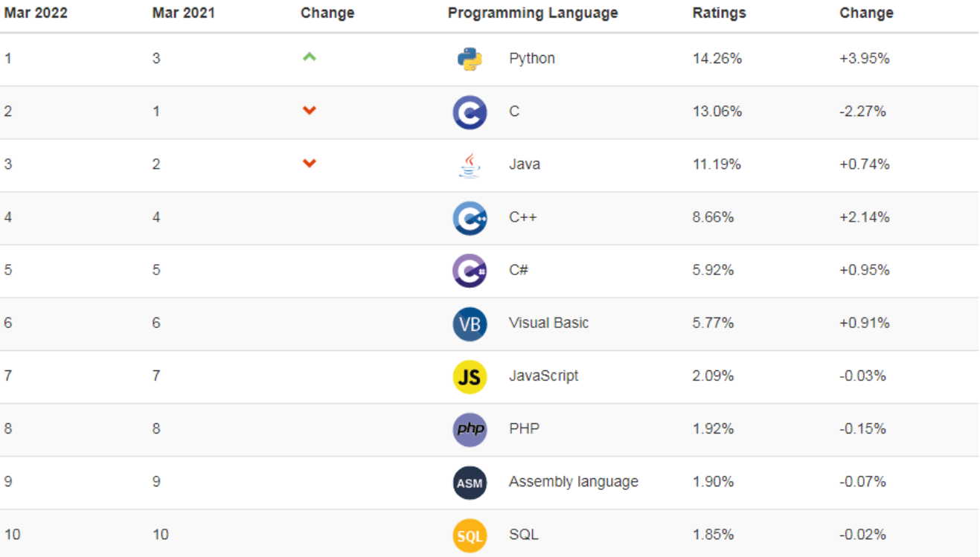Click the Assembly language name text
Image resolution: width=980 pixels, height=557 pixels.
pyautogui.click(x=573, y=481)
